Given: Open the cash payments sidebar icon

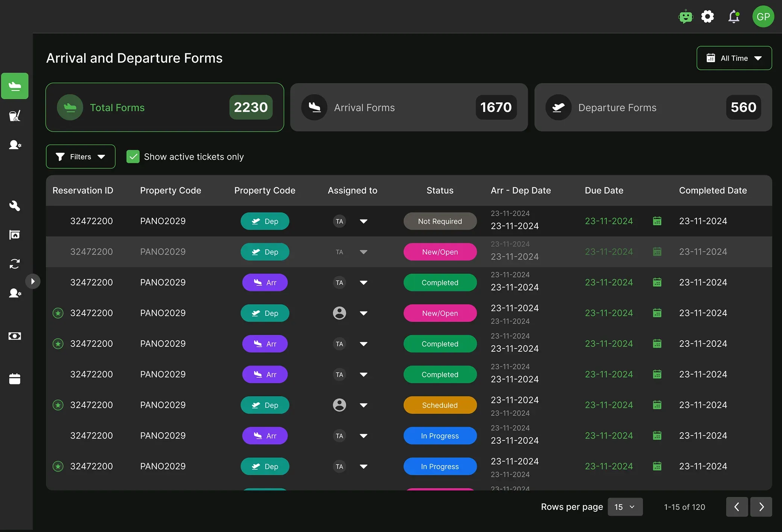Looking at the screenshot, I should pyautogui.click(x=15, y=336).
